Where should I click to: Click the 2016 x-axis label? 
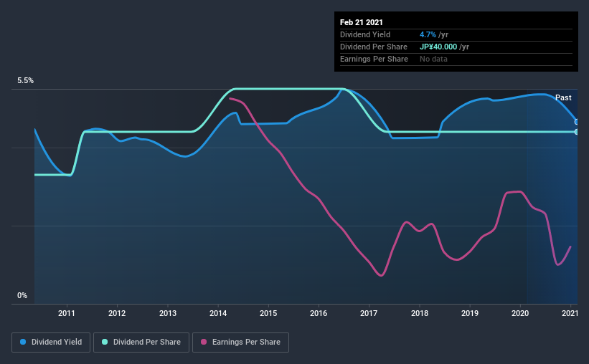319,313
